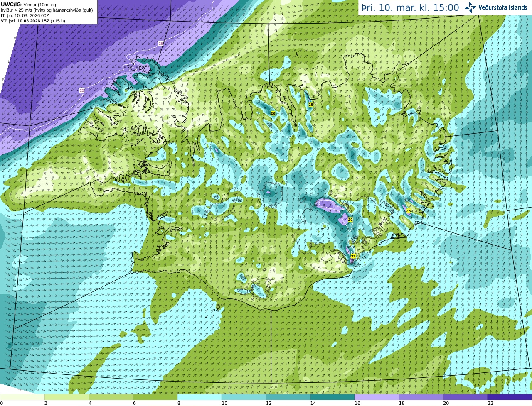Click the 'UWC/IG: Vindur (10m) og' title line
This screenshot has height=406, width=532.
tap(29, 5)
